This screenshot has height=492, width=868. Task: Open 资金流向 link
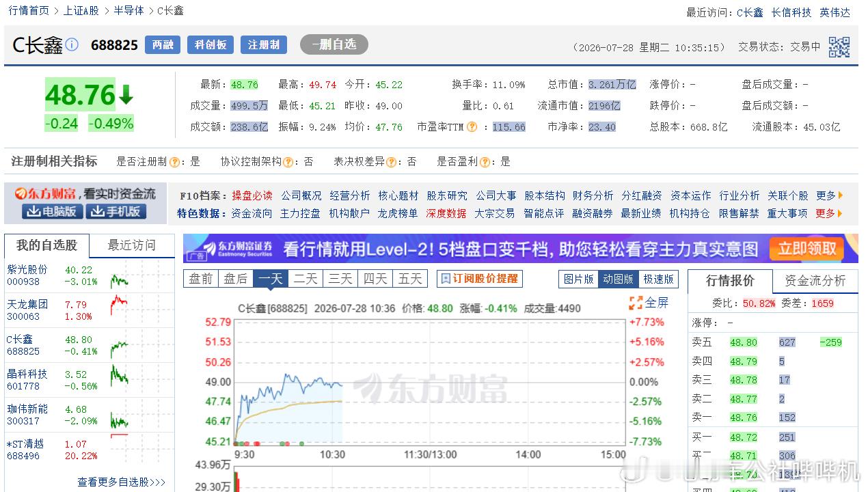[252, 213]
